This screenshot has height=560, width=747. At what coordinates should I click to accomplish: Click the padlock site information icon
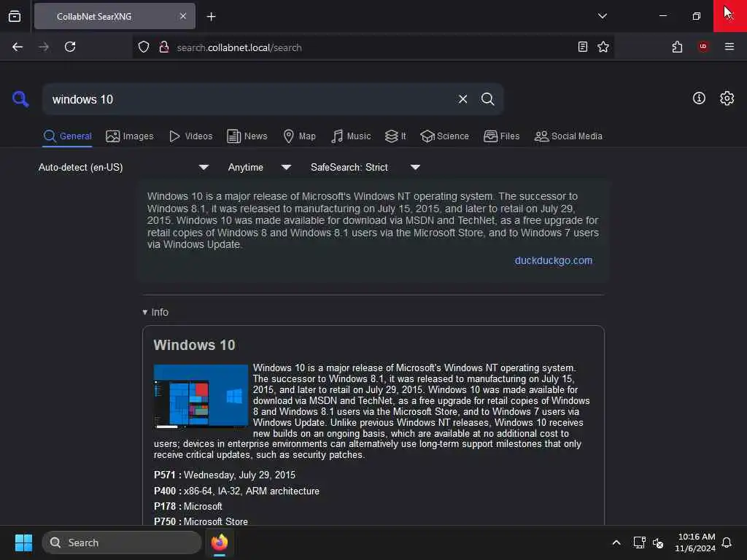[x=164, y=47]
